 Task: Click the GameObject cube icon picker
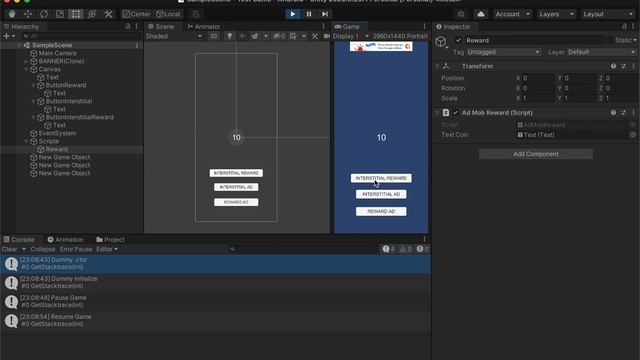(x=441, y=42)
